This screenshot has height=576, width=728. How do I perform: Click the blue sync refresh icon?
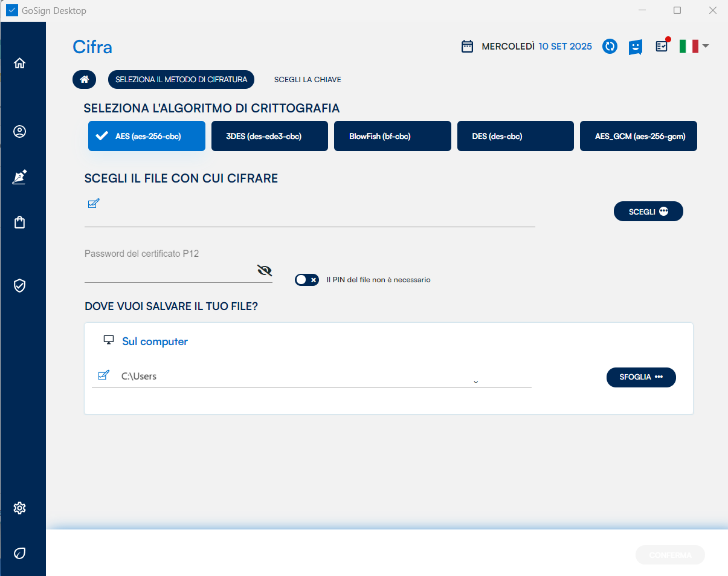click(x=610, y=47)
